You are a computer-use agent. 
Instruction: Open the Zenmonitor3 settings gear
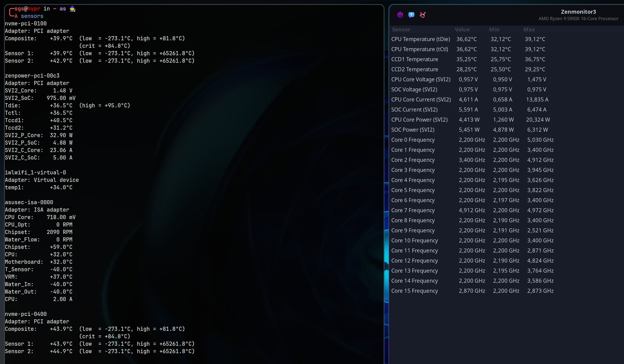tap(400, 15)
